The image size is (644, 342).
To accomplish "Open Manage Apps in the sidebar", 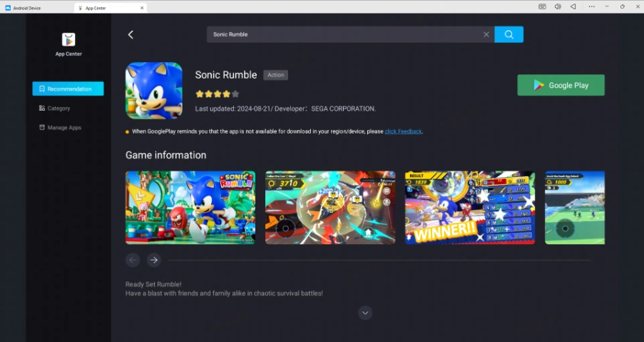I will coord(63,128).
